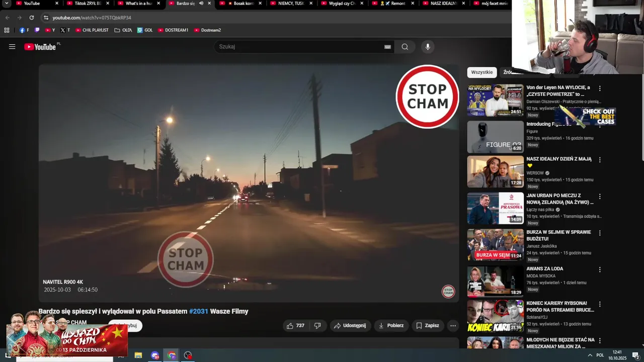Click the video player area
The width and height of the screenshot is (644, 362).
pos(249,184)
